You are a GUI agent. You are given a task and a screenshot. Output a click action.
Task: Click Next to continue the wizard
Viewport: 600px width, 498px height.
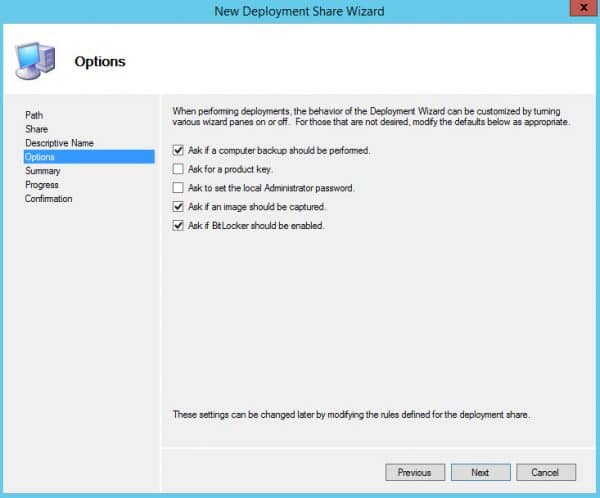pos(480,472)
